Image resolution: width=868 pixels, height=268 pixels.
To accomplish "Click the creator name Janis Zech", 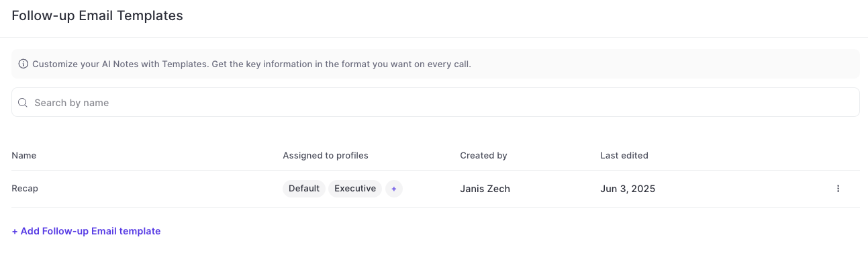I will coord(485,189).
